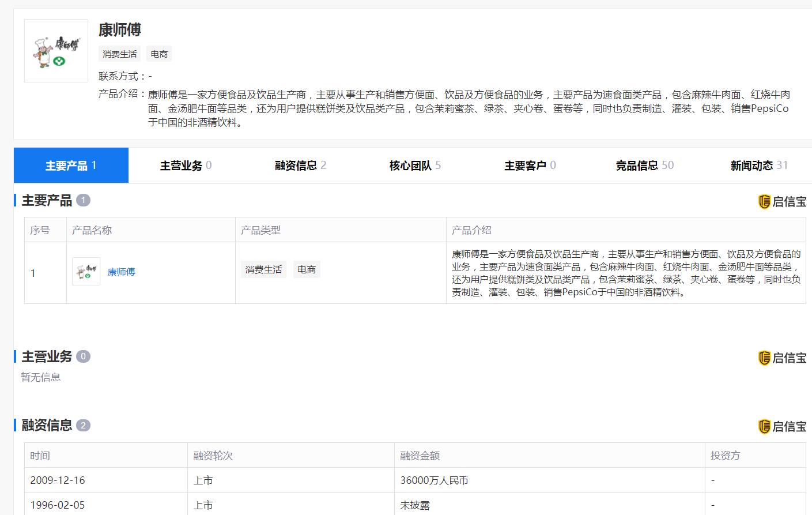Click the 投资方 column header

pos(755,455)
